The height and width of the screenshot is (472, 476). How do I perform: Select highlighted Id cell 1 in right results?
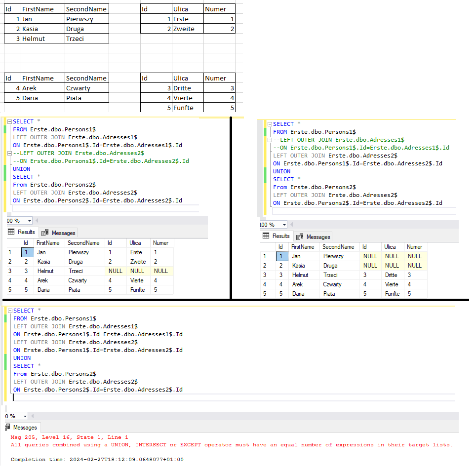(282, 256)
